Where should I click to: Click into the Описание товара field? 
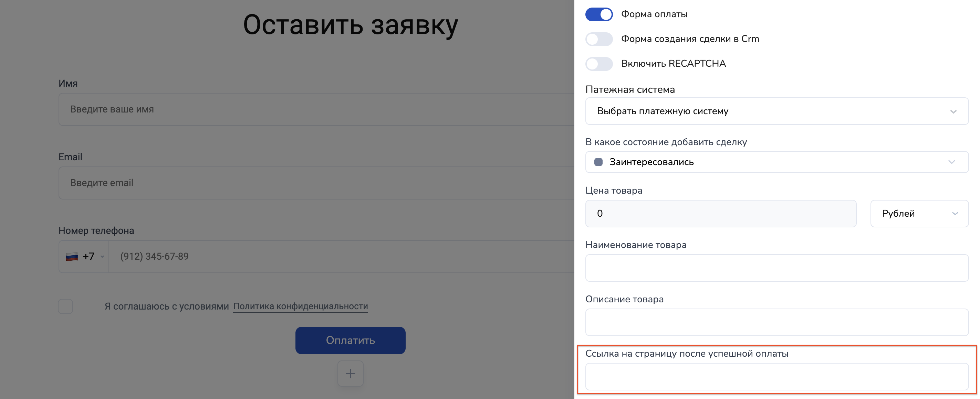(776, 322)
